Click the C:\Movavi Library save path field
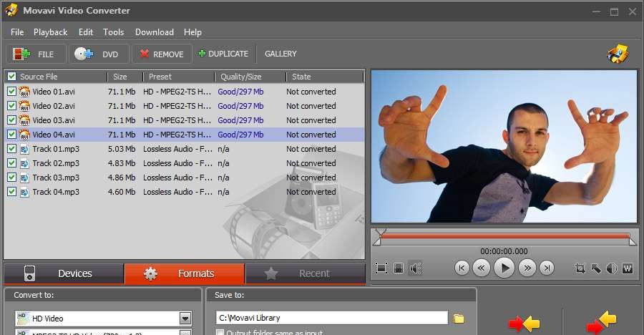Image resolution: width=644 pixels, height=335 pixels. tap(332, 318)
